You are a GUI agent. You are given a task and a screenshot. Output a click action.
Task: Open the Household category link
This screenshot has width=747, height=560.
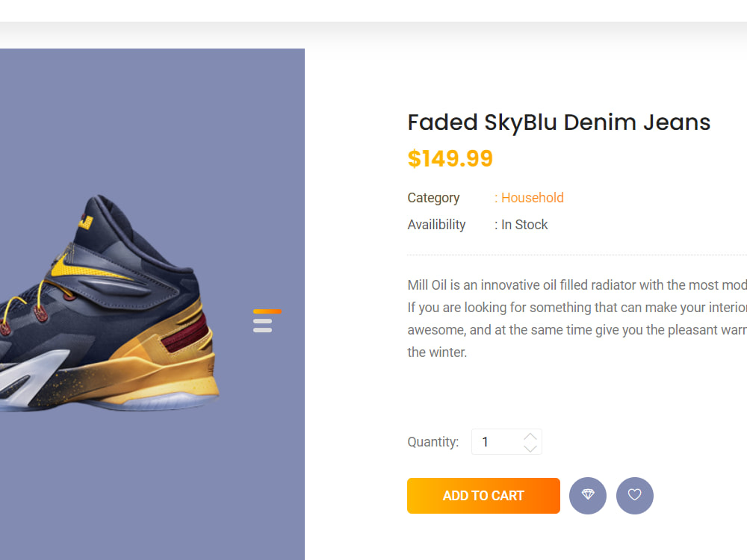[x=532, y=198]
